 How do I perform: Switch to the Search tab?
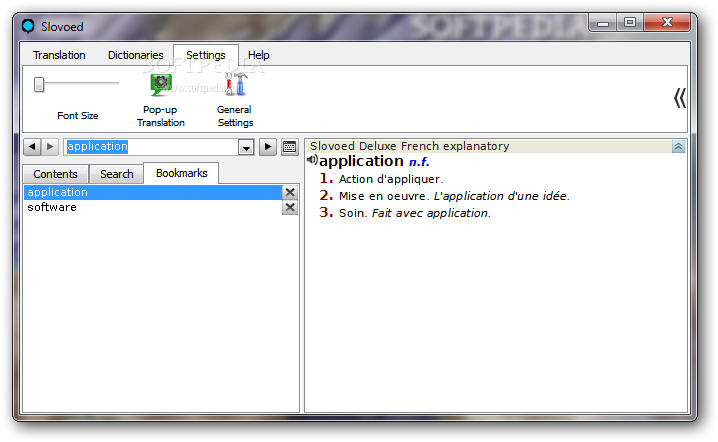[117, 174]
